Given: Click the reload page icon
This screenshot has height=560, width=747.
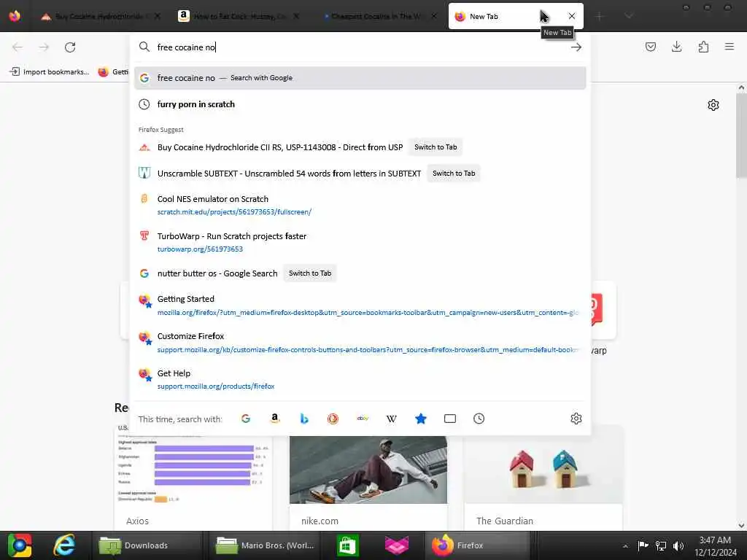Looking at the screenshot, I should pyautogui.click(x=70, y=47).
